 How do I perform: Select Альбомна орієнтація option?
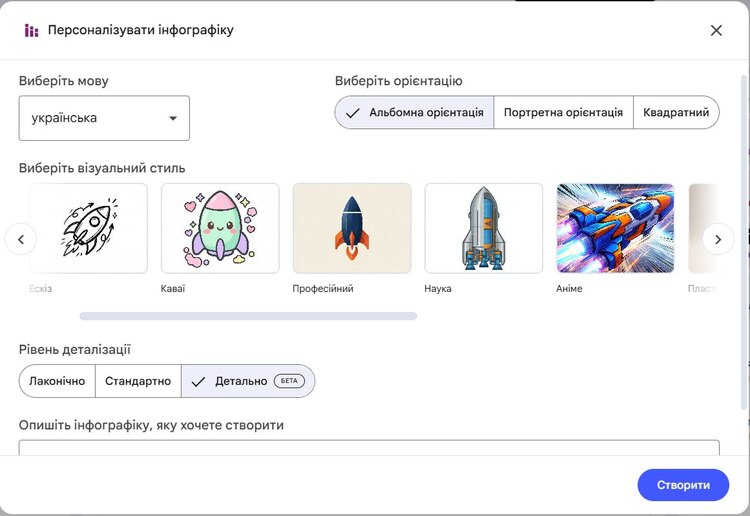[415, 113]
